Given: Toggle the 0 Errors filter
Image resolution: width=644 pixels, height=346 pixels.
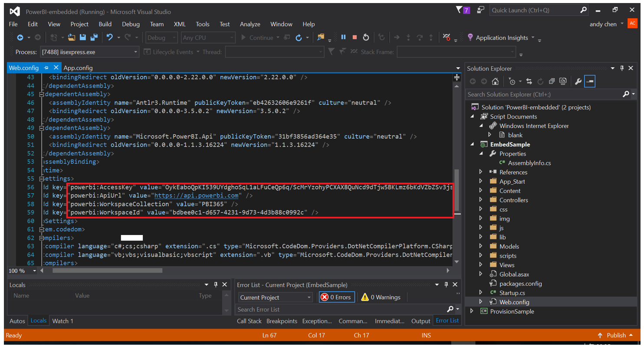Looking at the screenshot, I should [x=337, y=297].
